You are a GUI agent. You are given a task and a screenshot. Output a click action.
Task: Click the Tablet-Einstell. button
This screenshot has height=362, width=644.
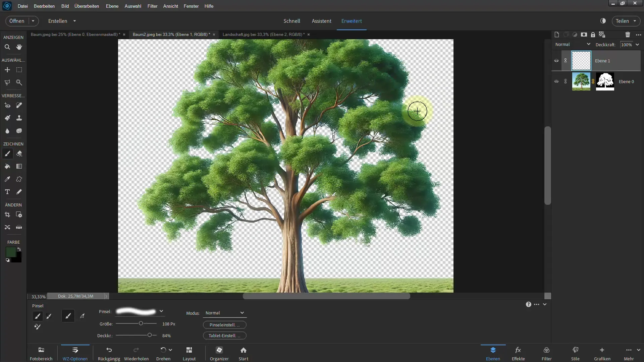[x=224, y=335]
